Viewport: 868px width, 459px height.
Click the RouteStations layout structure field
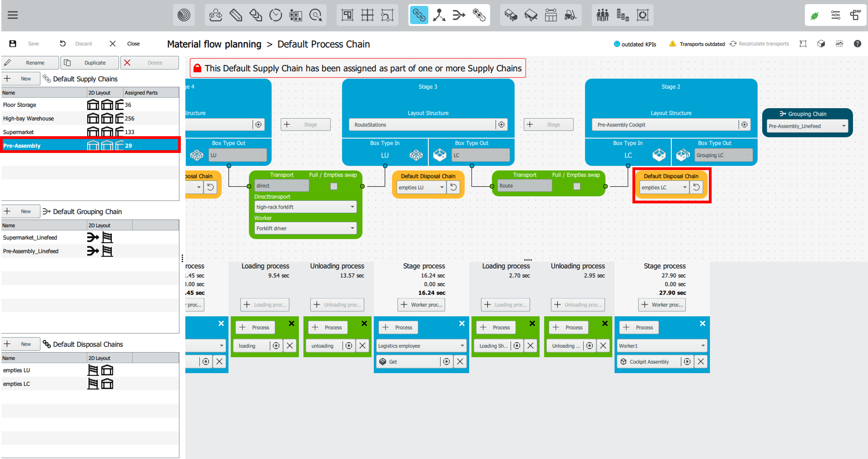pyautogui.click(x=421, y=125)
